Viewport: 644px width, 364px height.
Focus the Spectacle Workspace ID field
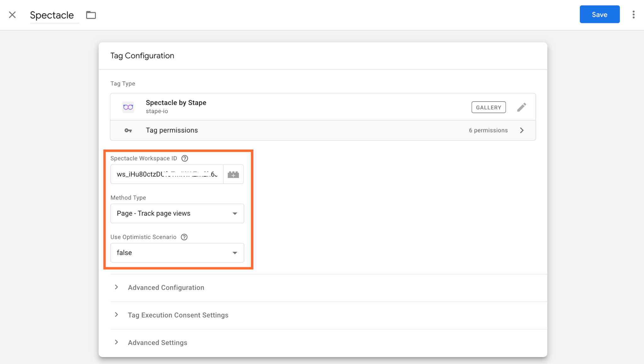pos(167,174)
